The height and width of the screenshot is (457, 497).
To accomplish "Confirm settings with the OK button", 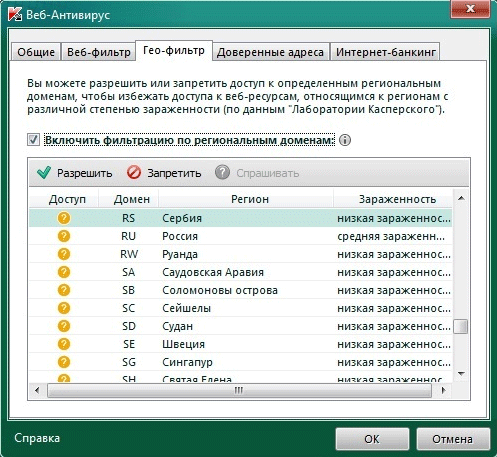I will point(372,439).
